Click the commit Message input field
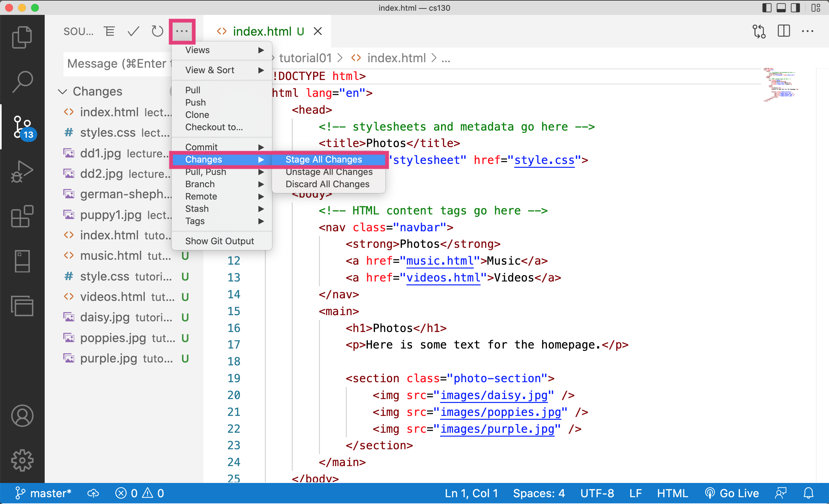Viewport: 829px width, 504px height. [x=118, y=63]
